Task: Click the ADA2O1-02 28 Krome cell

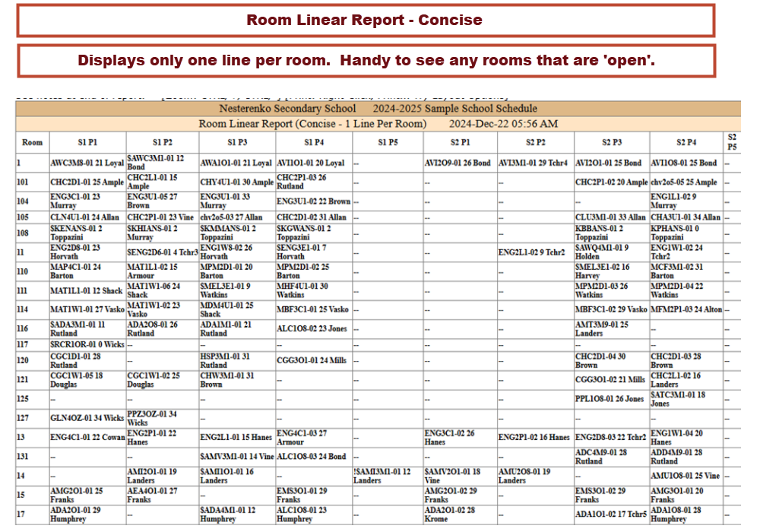Action: 448,515
